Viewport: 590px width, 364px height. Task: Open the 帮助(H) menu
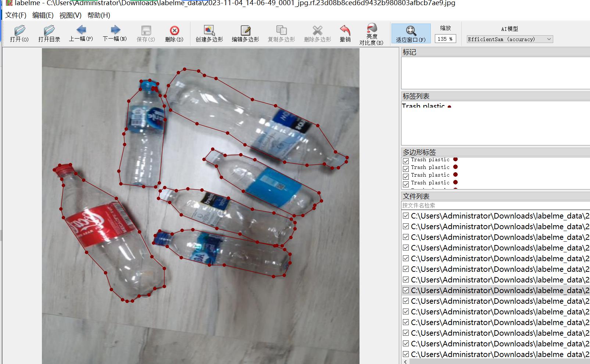(x=99, y=15)
